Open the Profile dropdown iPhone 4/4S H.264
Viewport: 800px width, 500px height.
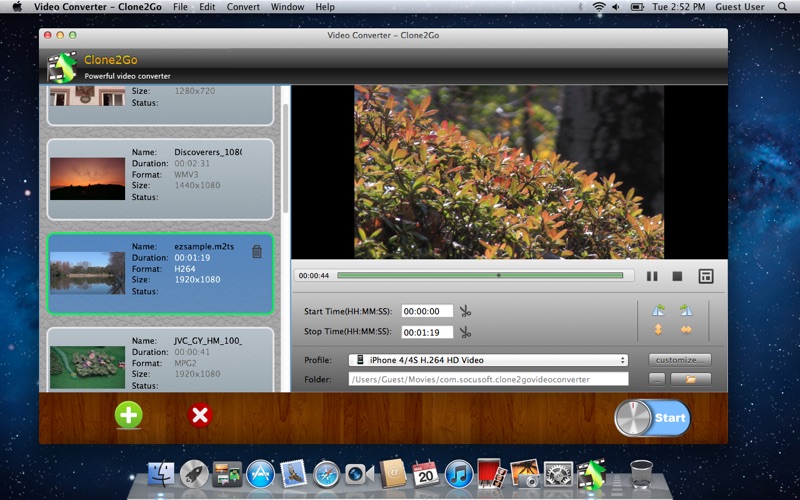click(488, 360)
